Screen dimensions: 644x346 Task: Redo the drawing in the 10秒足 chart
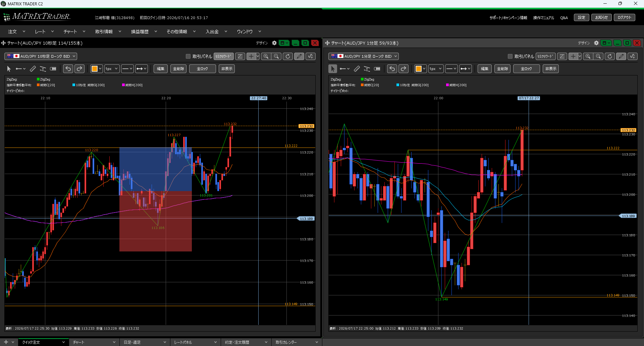(x=79, y=69)
